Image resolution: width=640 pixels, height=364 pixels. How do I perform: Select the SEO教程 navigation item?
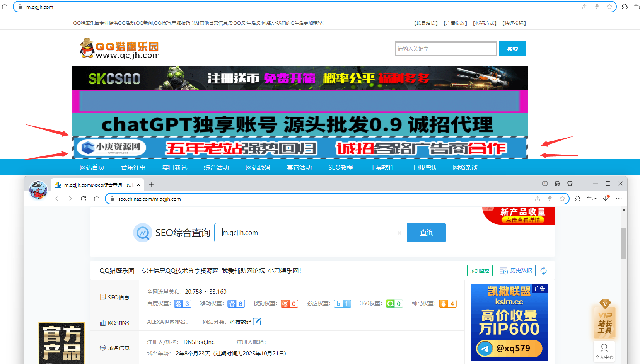340,167
